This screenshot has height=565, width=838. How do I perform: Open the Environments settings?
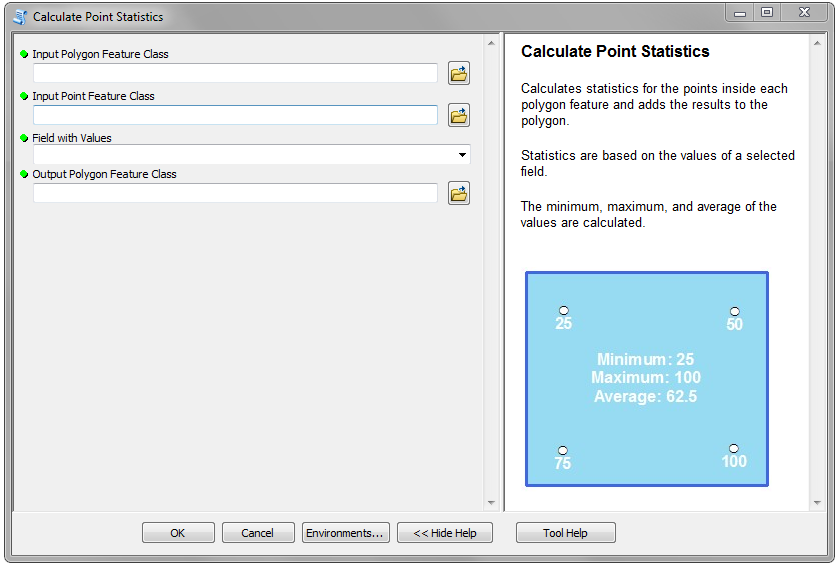tap(345, 532)
